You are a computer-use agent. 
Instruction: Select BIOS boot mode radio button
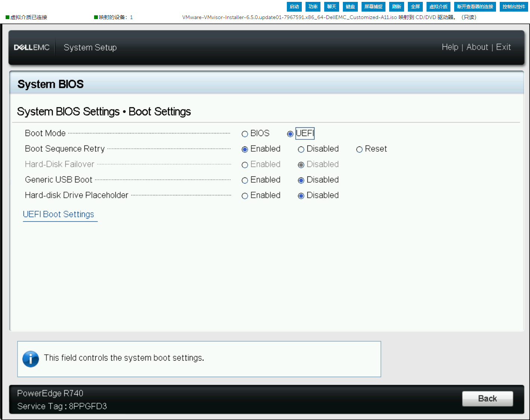tap(245, 134)
